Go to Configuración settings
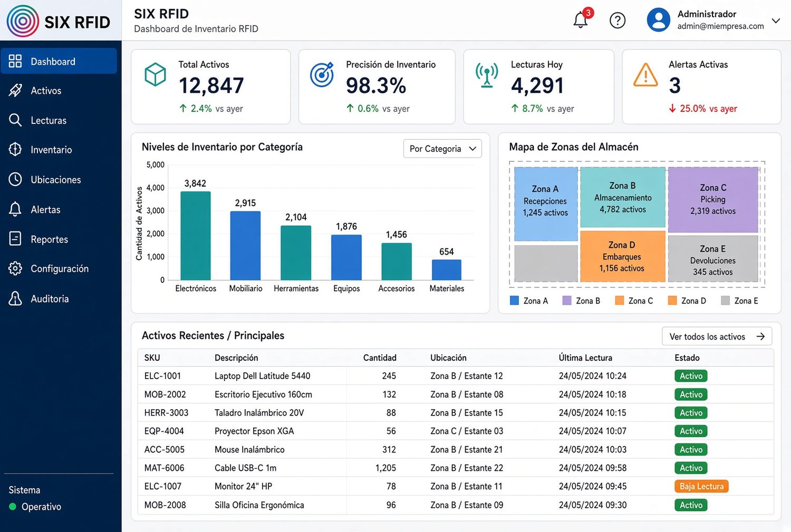Screen dimensions: 791x532 point(59,268)
